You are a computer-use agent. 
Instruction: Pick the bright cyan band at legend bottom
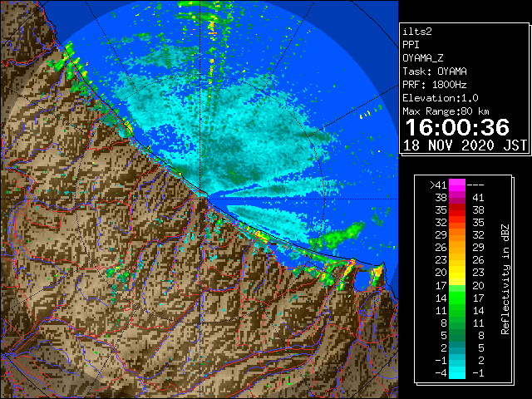(x=457, y=373)
